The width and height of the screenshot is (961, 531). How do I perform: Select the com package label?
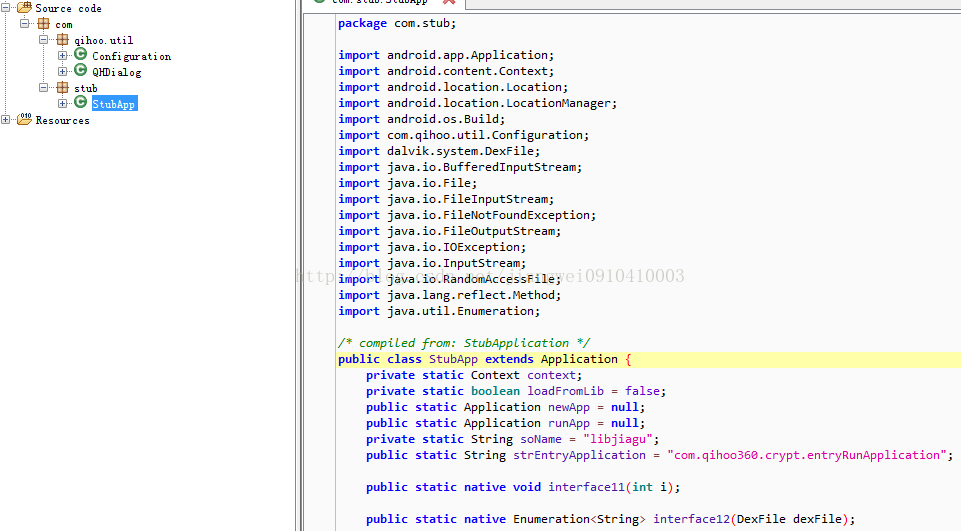click(x=64, y=25)
